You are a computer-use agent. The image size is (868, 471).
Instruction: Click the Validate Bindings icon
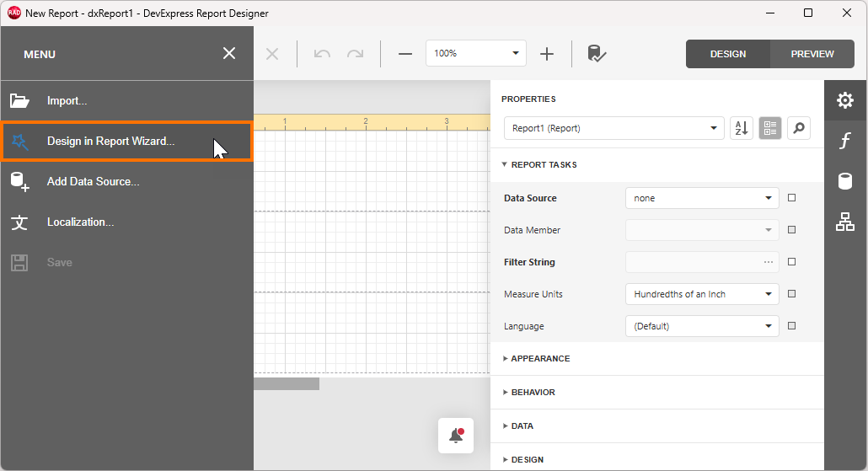[597, 54]
